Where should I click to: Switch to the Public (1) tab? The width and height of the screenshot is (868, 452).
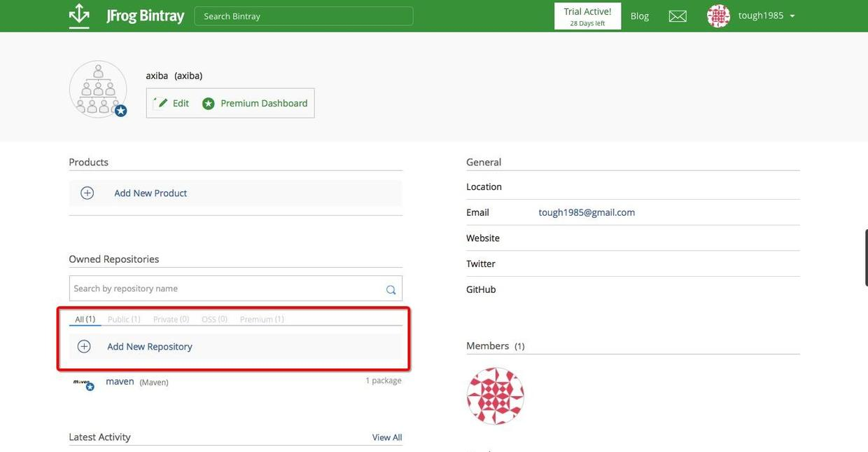pyautogui.click(x=124, y=319)
